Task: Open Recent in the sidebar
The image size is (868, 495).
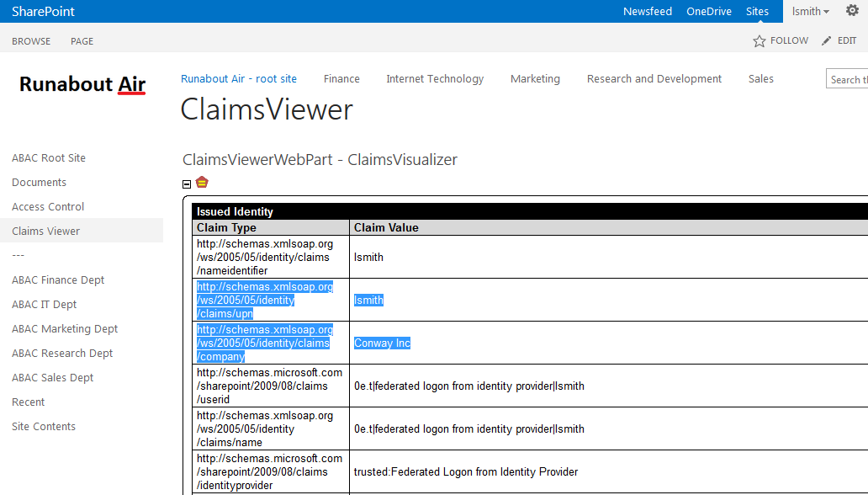Action: [x=29, y=402]
